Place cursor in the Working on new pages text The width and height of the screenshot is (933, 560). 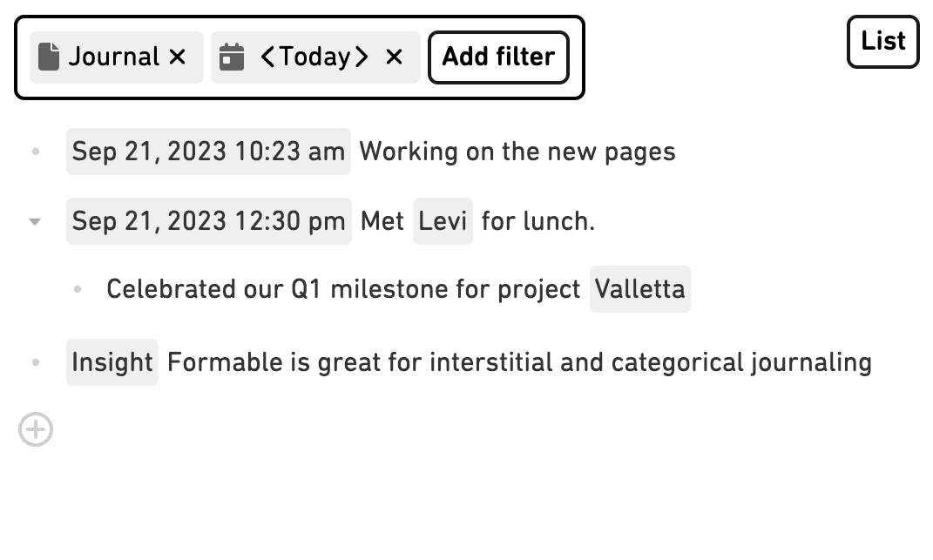point(518,152)
